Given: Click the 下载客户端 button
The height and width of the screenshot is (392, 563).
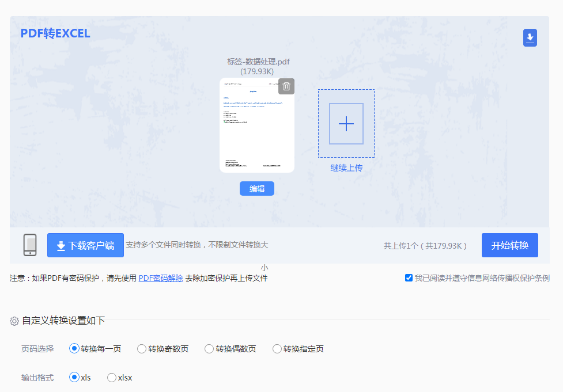Looking at the screenshot, I should coord(85,245).
